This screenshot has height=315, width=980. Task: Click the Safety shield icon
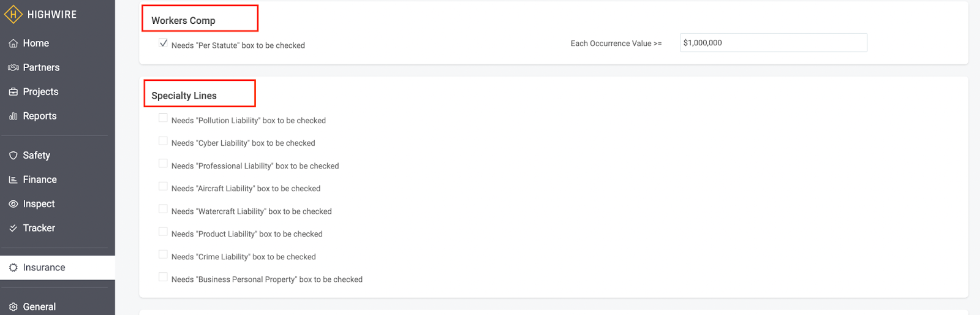[x=13, y=156]
